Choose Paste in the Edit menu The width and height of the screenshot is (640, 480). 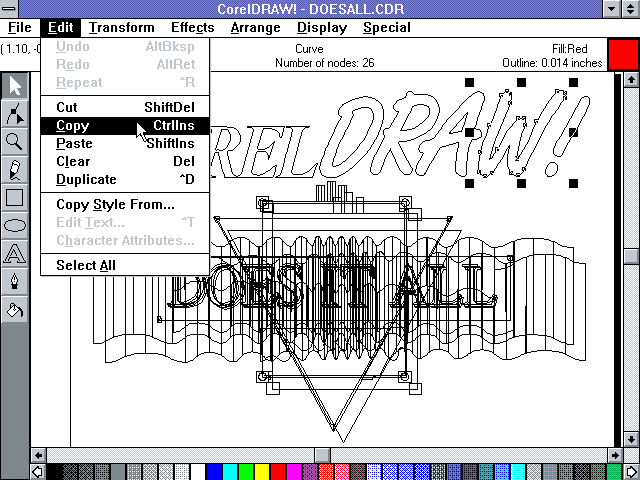click(x=125, y=143)
